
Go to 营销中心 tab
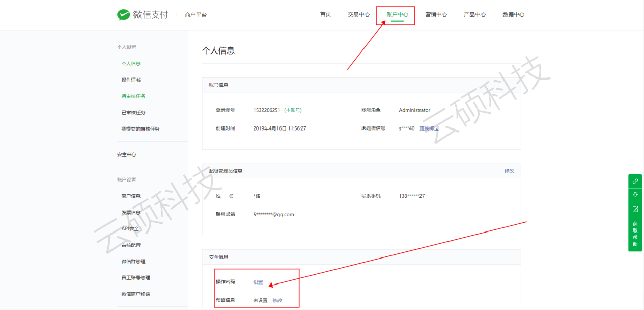(x=436, y=15)
